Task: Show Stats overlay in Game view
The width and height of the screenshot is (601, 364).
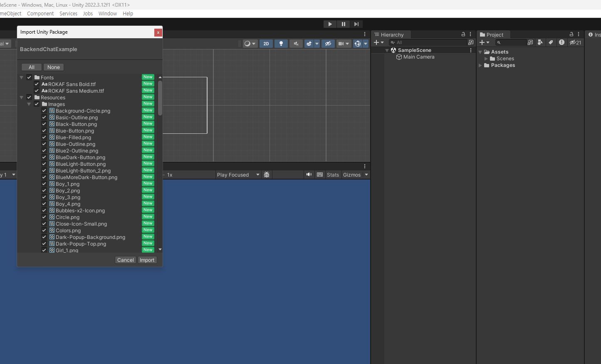Action: click(333, 175)
